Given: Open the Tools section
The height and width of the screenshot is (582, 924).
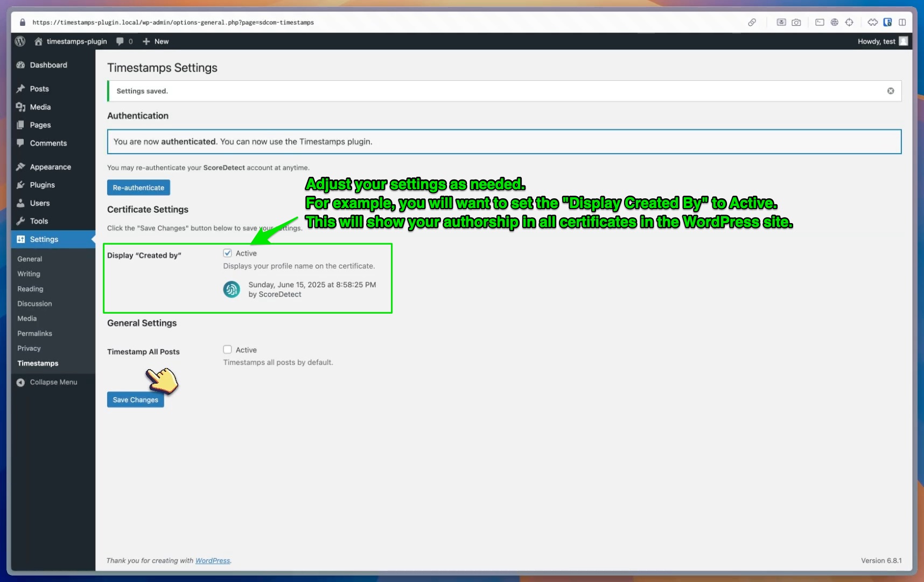Looking at the screenshot, I should [x=39, y=221].
